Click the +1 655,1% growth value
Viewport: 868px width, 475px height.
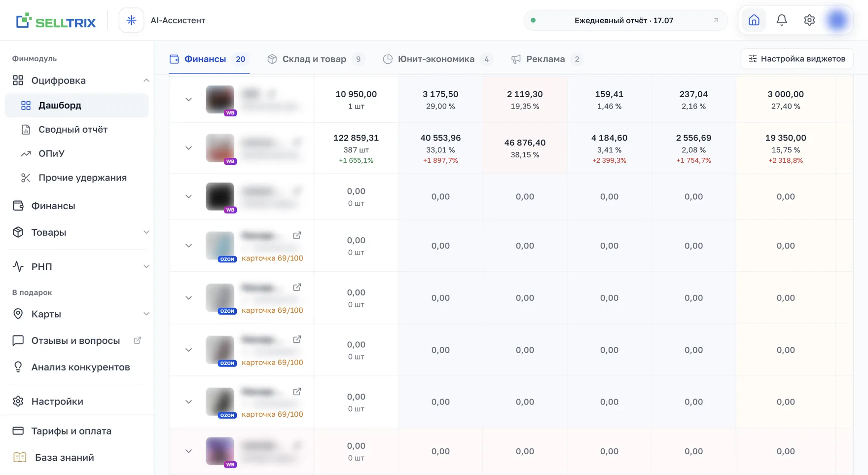coord(356,160)
